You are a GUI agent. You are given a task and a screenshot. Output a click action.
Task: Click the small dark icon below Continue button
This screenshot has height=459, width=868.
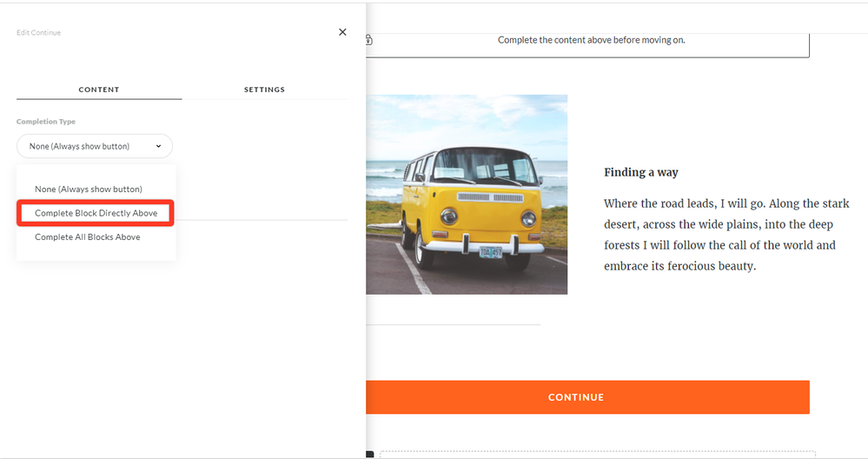click(369, 454)
